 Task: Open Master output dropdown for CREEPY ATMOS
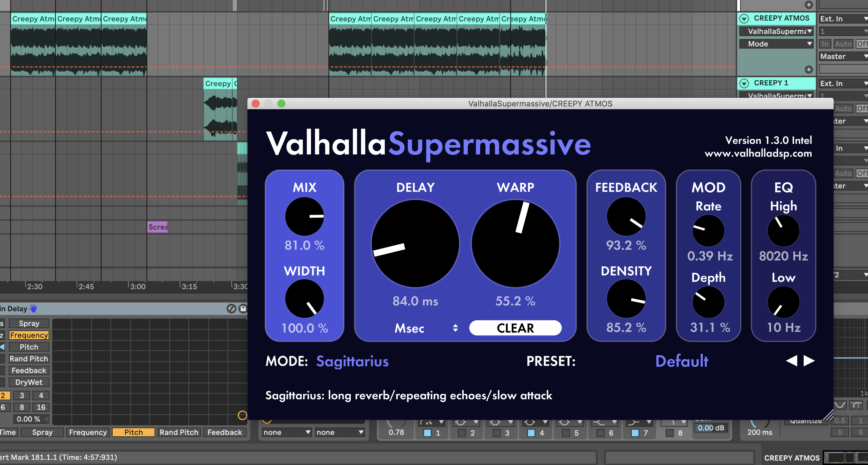844,56
